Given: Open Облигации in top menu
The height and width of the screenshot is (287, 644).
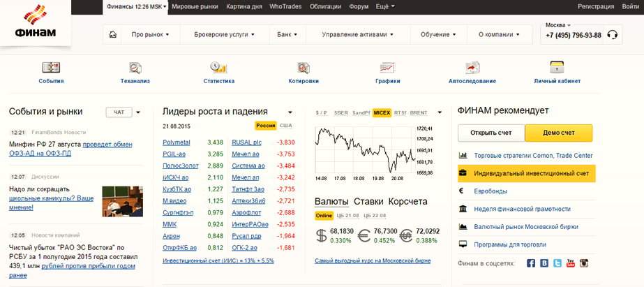Looking at the screenshot, I should [x=325, y=6].
